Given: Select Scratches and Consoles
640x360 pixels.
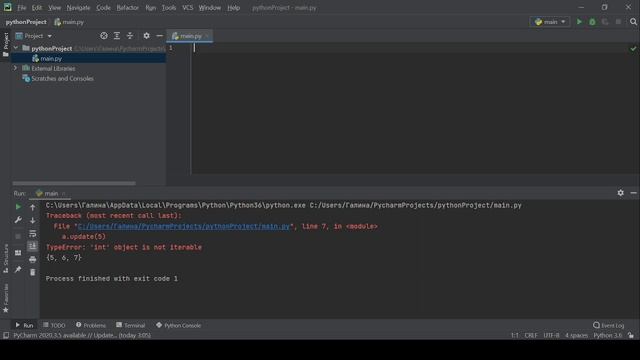Looking at the screenshot, I should [x=62, y=78].
